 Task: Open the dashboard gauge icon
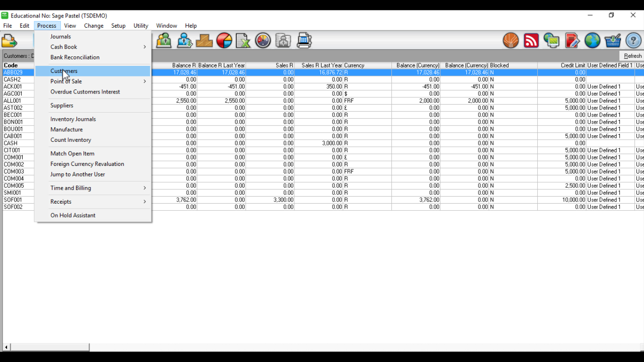tap(263, 41)
